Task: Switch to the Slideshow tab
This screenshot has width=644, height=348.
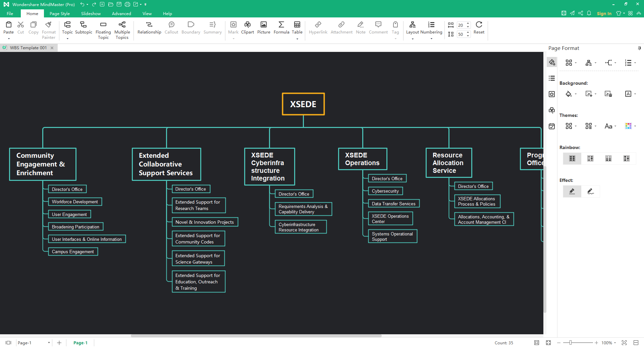Action: 91,13
